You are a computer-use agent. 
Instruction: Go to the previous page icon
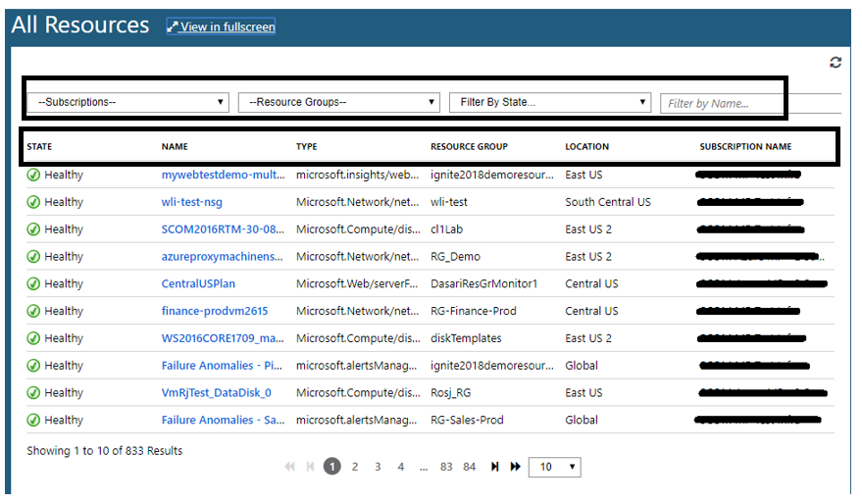tap(310, 467)
